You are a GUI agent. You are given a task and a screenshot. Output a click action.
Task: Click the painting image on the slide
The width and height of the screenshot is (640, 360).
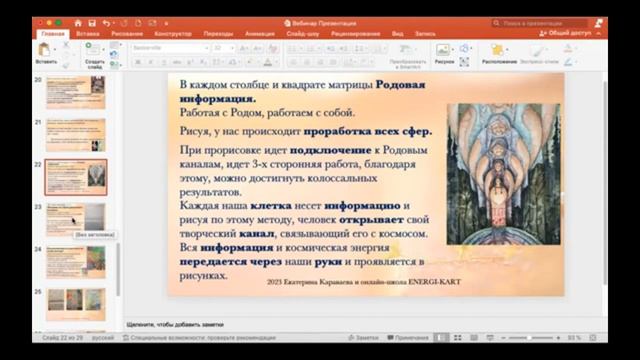[503, 174]
